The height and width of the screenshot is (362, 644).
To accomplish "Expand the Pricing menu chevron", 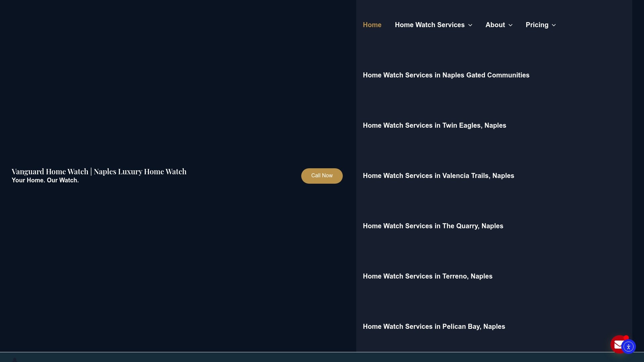I will (x=554, y=25).
